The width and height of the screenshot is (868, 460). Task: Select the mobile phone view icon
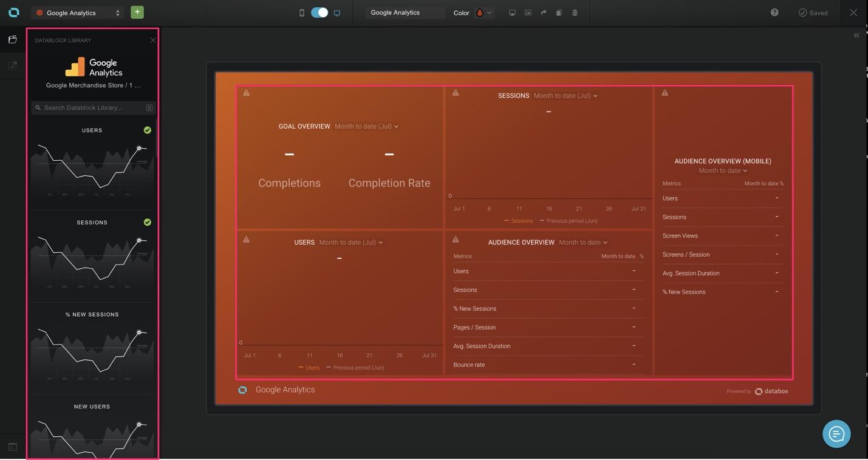302,13
